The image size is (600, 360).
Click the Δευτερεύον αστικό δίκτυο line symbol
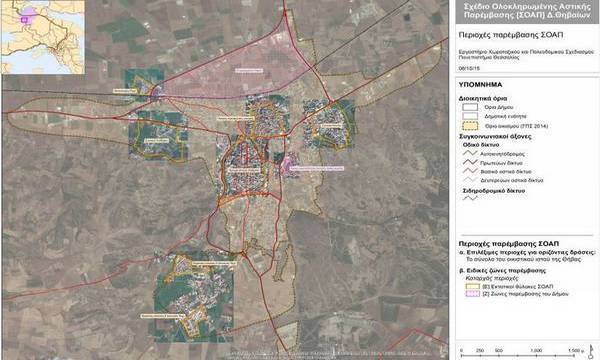470,180
